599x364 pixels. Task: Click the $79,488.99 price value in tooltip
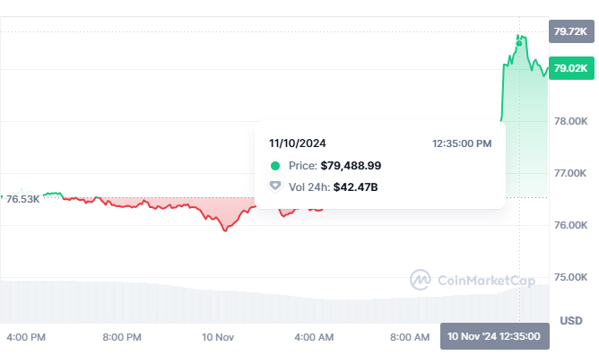pos(350,166)
